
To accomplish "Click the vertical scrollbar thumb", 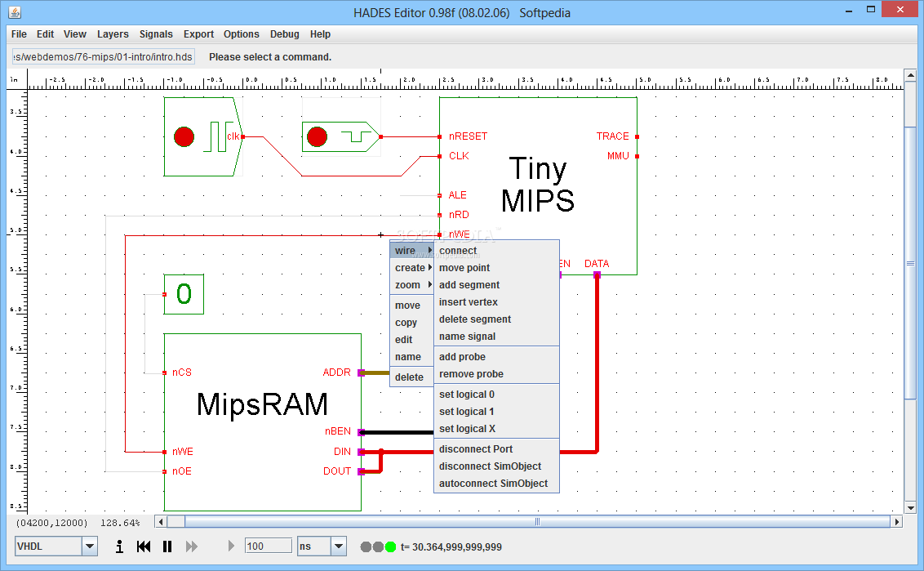I will click(910, 263).
